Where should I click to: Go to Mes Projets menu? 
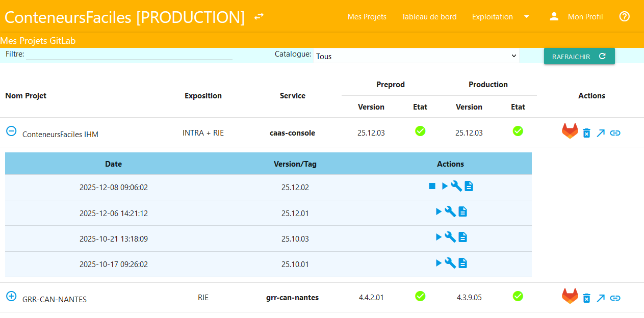click(x=367, y=17)
